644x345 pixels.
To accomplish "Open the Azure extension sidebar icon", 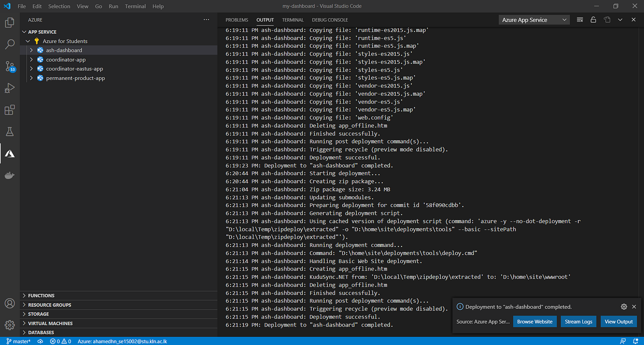I will click(x=10, y=153).
